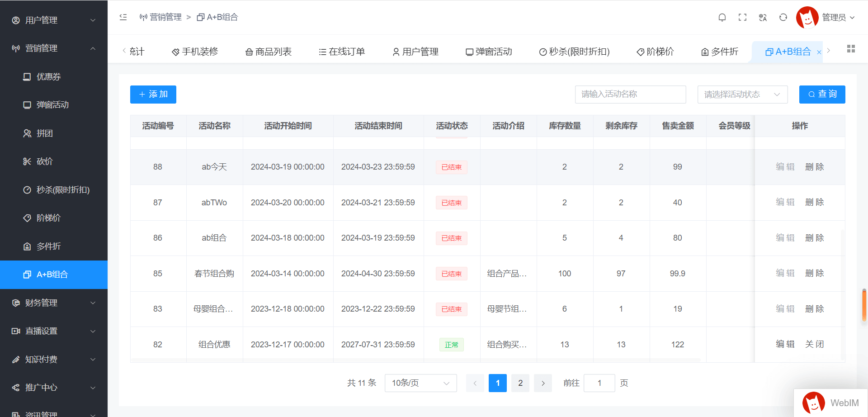Click the previous page arrow

[x=475, y=383]
